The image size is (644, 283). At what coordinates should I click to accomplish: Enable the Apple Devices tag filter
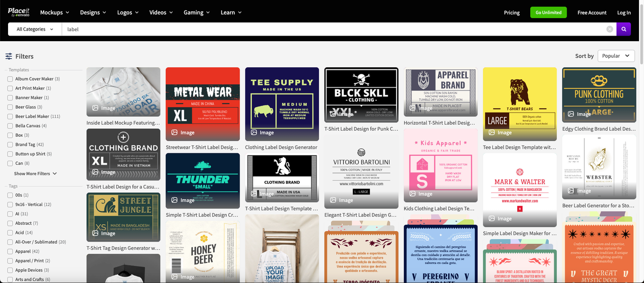(x=10, y=270)
